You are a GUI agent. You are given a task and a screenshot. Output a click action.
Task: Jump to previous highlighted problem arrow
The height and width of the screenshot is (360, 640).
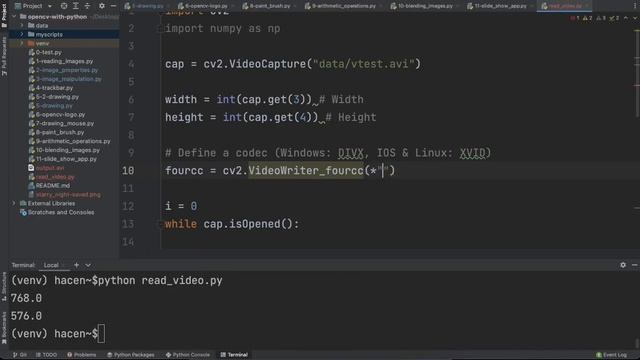pos(626,18)
